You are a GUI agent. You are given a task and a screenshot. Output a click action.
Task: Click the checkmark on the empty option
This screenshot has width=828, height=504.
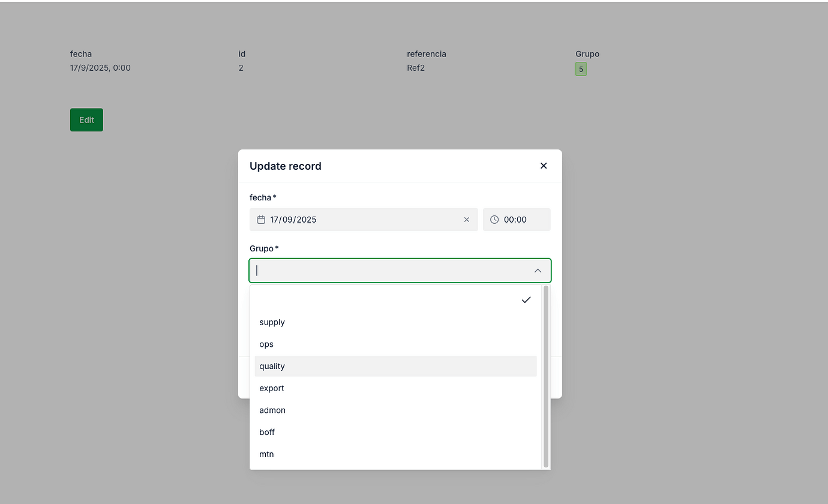click(526, 300)
